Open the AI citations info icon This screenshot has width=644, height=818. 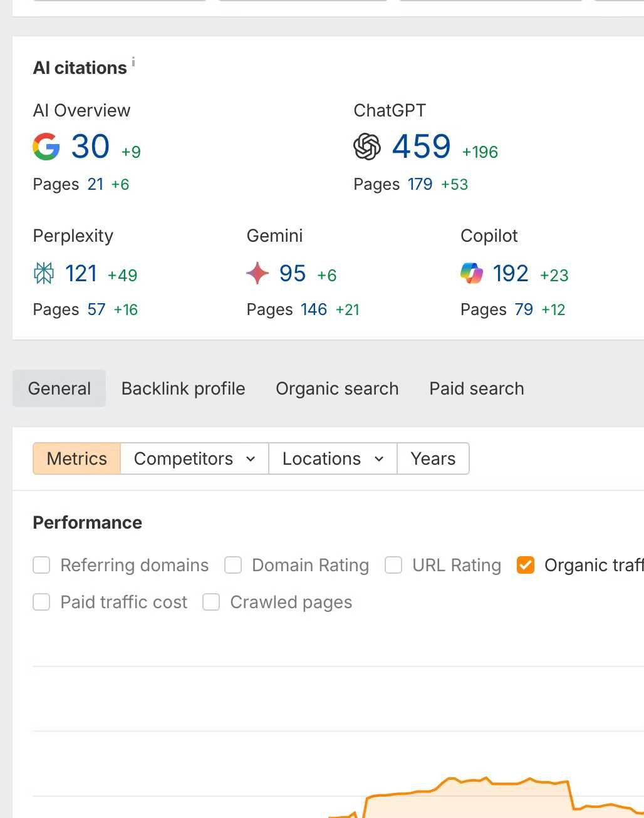(133, 62)
